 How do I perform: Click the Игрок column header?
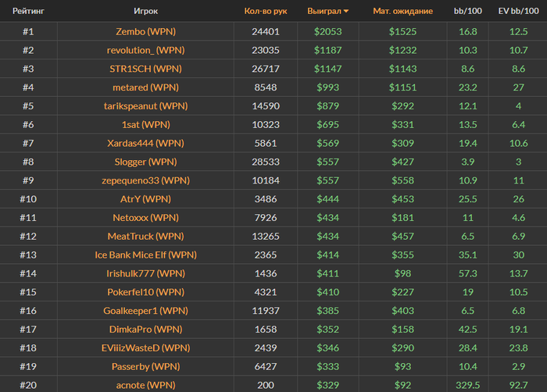coord(146,11)
